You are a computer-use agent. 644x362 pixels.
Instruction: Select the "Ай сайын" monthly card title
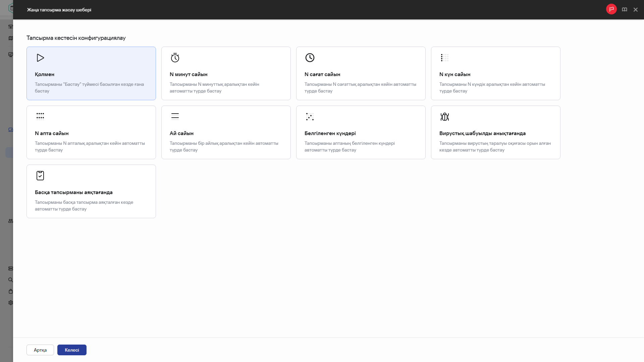pos(181,133)
